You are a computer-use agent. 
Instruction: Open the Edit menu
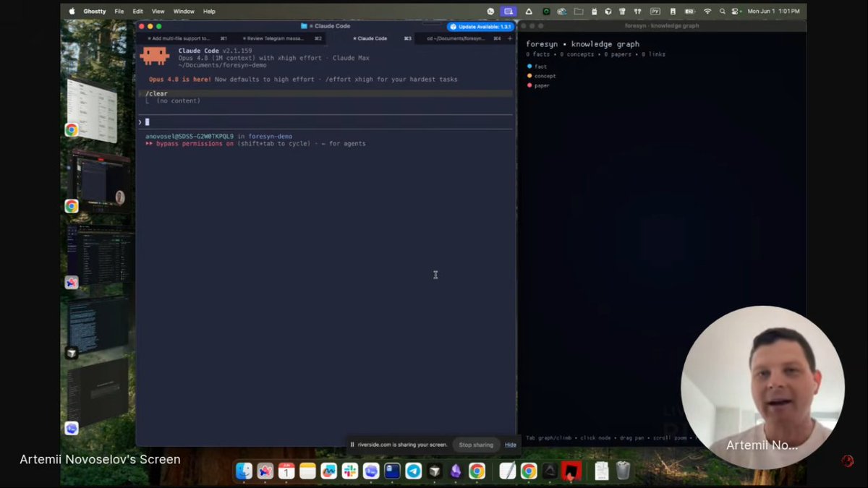pos(137,12)
